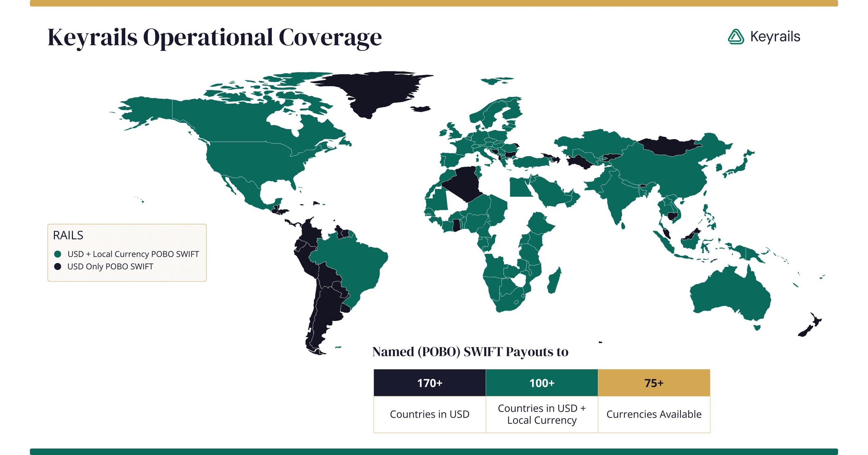Image resolution: width=868 pixels, height=455 pixels.
Task: Click the "100+" green table header cell
Action: coord(542,383)
